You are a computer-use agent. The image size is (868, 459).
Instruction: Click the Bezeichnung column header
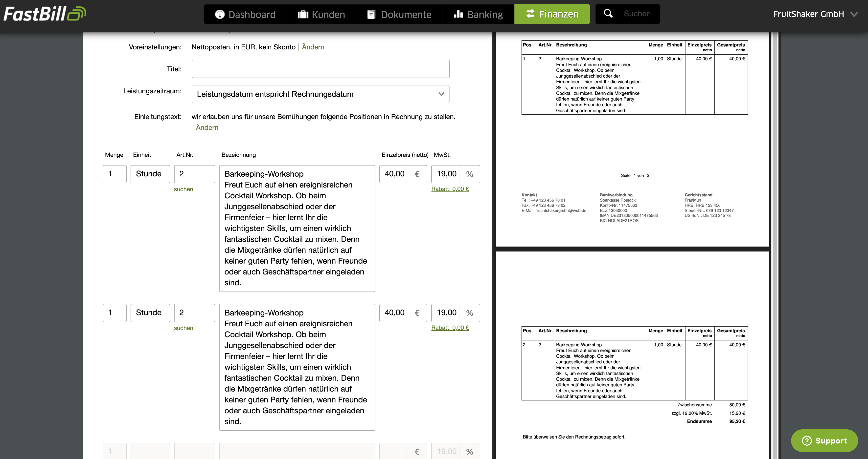tap(238, 155)
